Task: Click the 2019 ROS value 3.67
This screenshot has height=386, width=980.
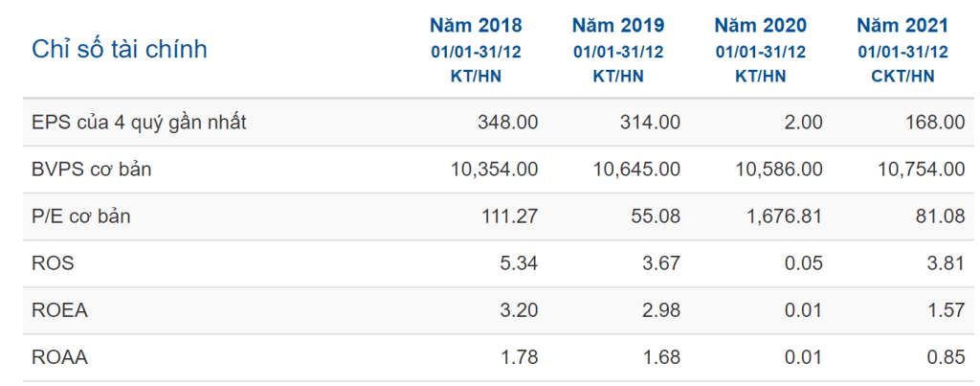Action: coord(661,263)
